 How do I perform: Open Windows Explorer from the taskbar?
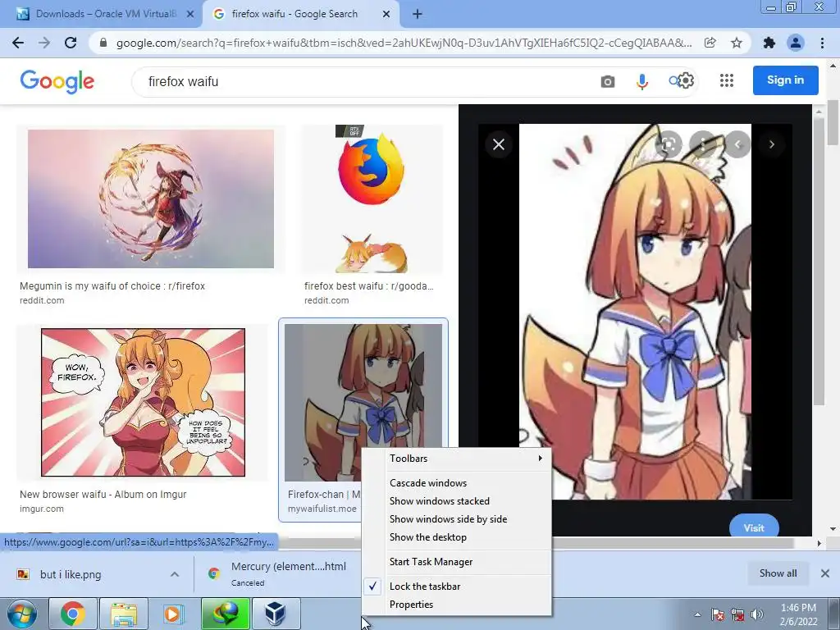coord(124,614)
